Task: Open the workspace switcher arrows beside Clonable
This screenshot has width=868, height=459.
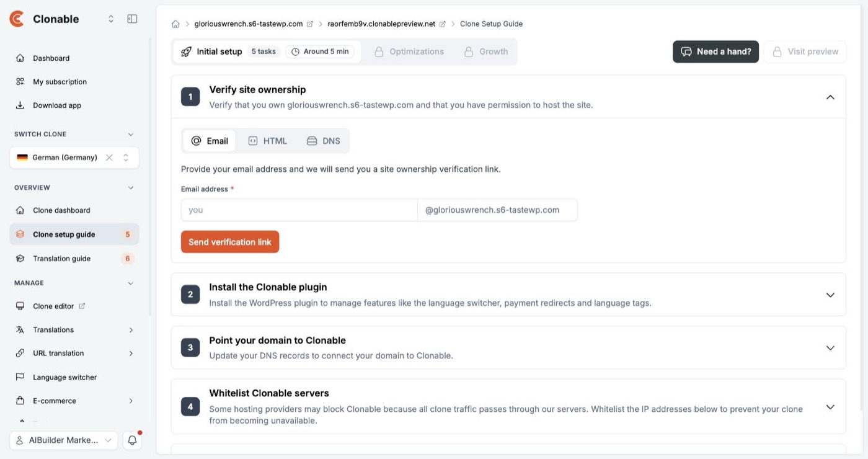Action: pyautogui.click(x=111, y=19)
